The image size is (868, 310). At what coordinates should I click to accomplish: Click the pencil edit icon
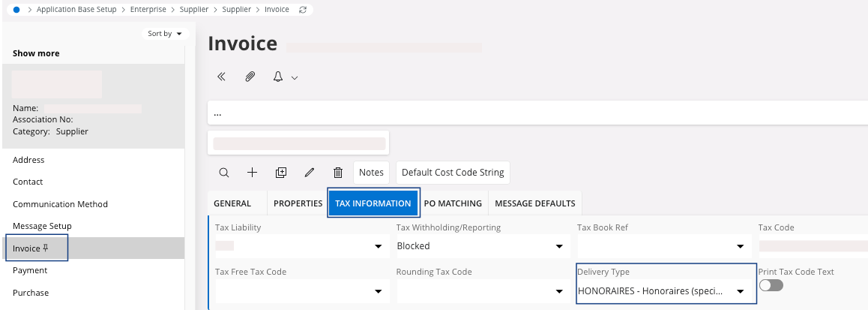point(310,173)
